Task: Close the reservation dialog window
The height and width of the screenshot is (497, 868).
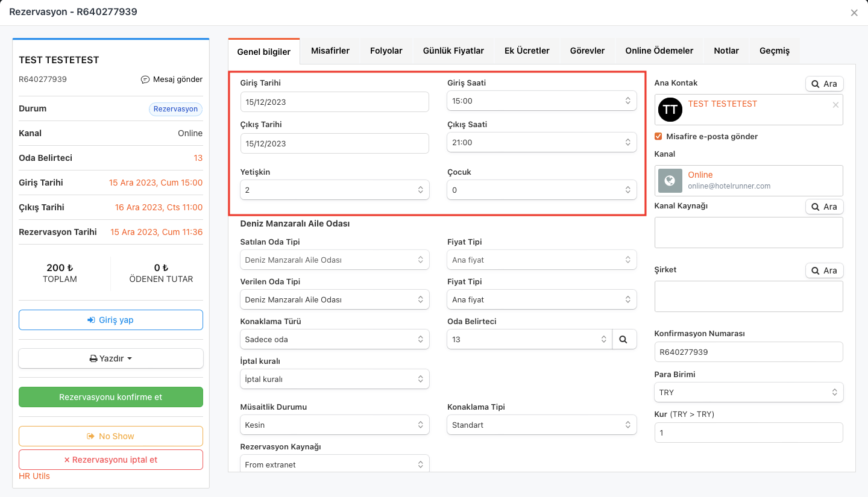Action: [x=854, y=13]
